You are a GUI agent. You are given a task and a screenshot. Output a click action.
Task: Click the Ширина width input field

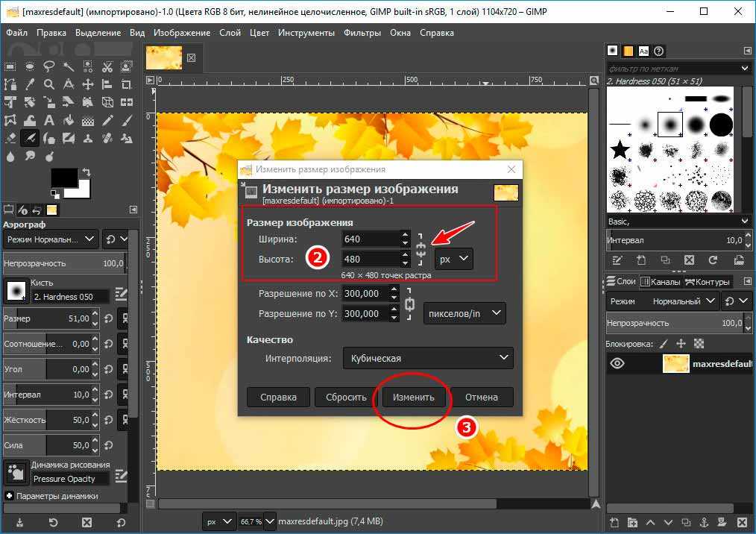[370, 239]
